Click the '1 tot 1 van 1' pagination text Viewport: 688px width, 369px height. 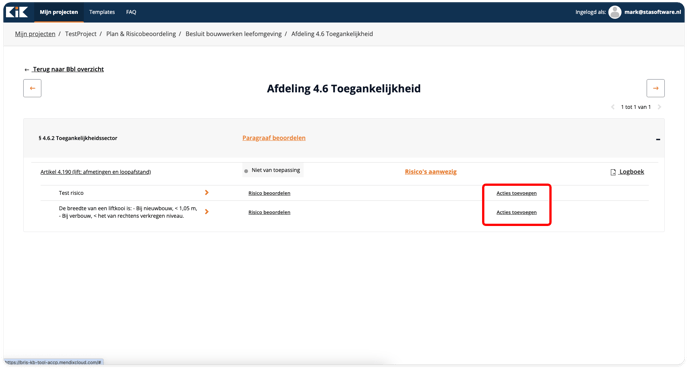click(x=636, y=107)
